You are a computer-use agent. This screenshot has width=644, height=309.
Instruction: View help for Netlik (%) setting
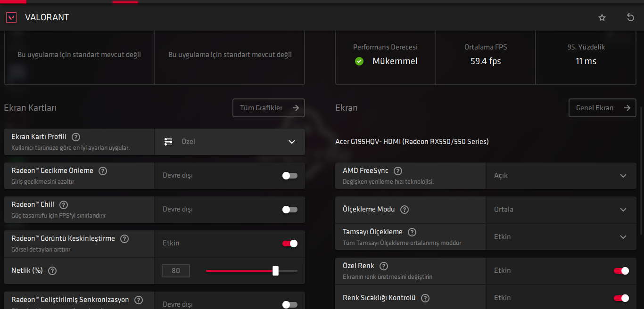(x=52, y=271)
